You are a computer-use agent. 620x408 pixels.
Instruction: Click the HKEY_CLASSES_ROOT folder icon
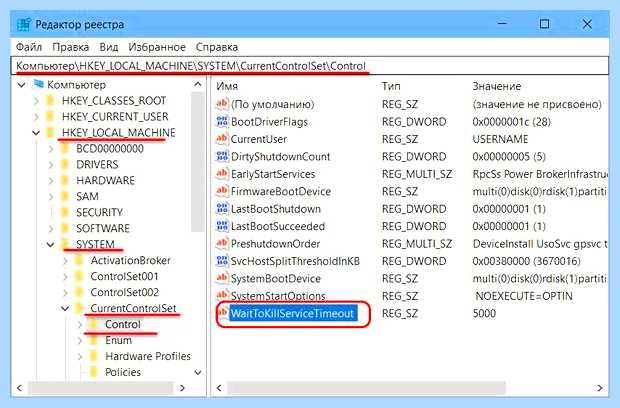coord(51,100)
